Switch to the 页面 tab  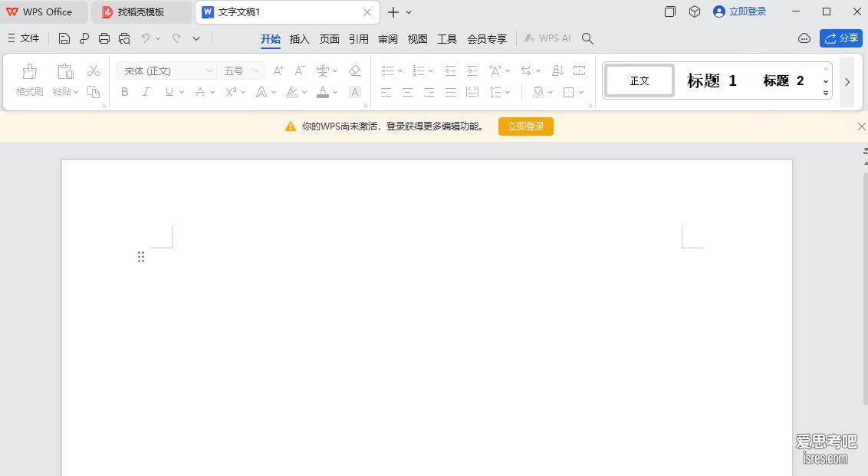(x=330, y=39)
